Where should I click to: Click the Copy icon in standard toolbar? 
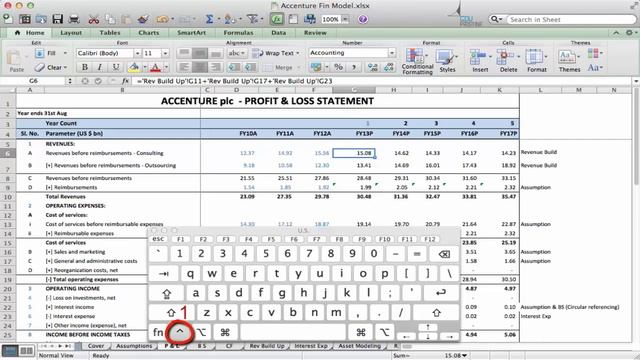coord(110,19)
